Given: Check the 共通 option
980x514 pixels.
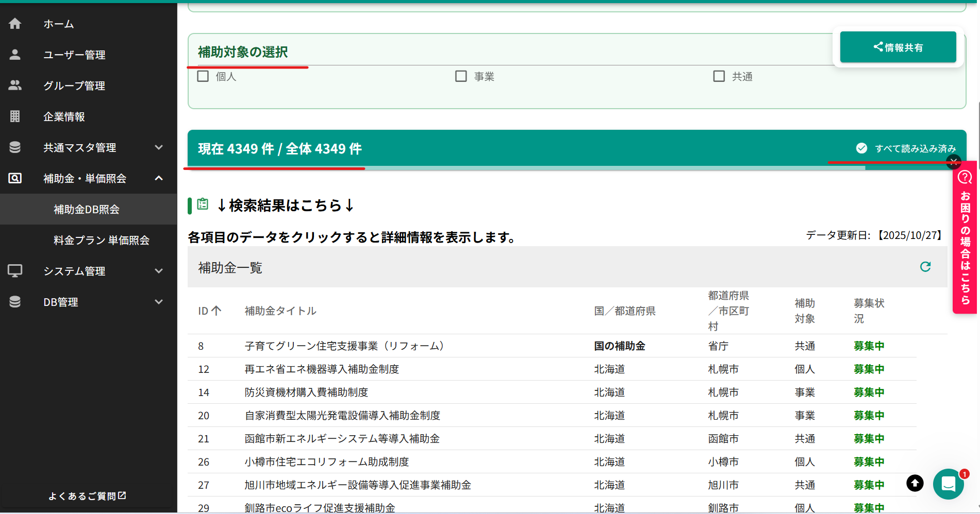Looking at the screenshot, I should click(719, 76).
